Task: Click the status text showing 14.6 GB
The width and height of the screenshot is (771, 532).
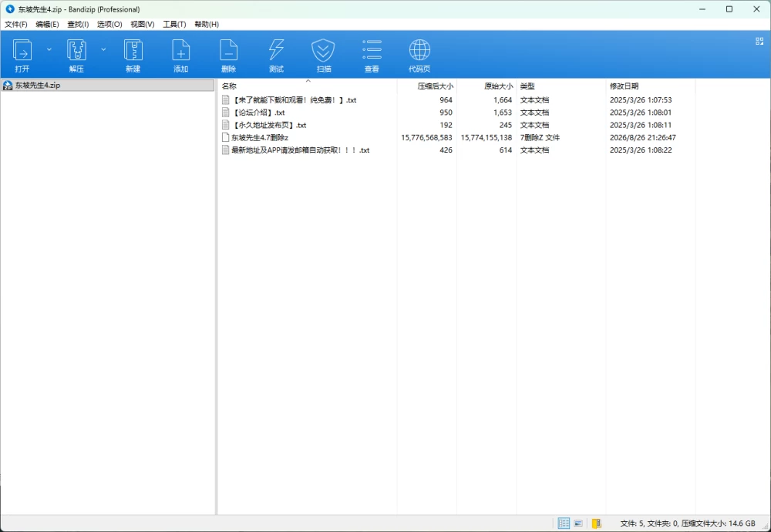Action: coord(688,524)
